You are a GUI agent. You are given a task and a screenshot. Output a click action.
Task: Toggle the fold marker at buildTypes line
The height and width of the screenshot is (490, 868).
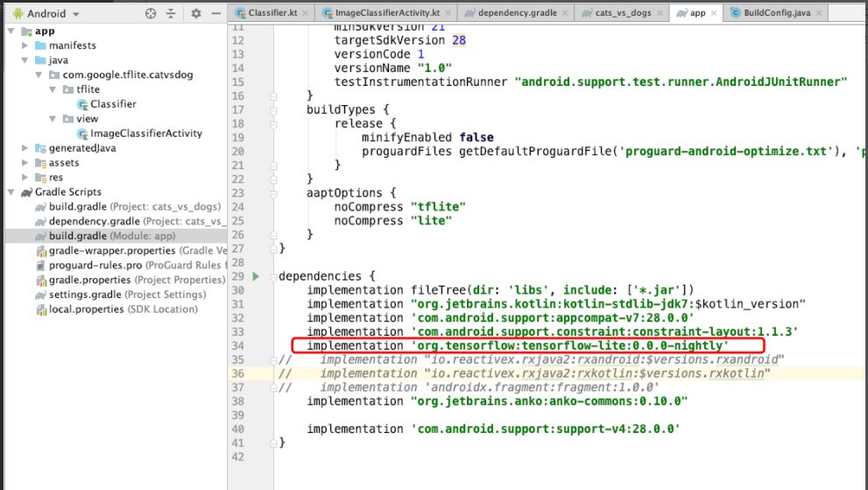(273, 110)
